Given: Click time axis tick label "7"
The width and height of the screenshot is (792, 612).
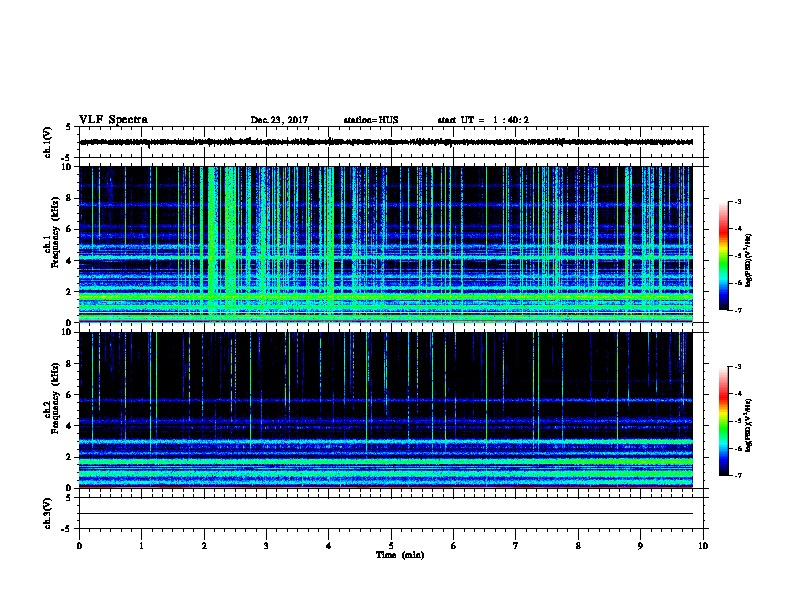Looking at the screenshot, I should (x=516, y=545).
